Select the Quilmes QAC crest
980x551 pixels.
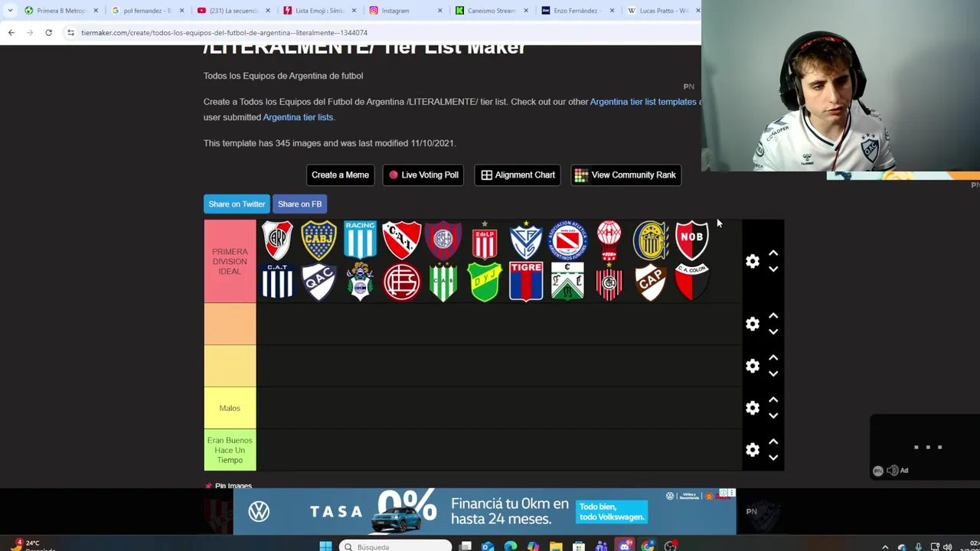[318, 282]
